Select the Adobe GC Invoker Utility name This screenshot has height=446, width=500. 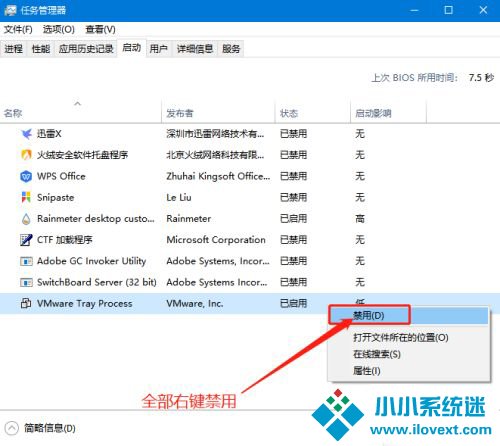click(x=92, y=261)
